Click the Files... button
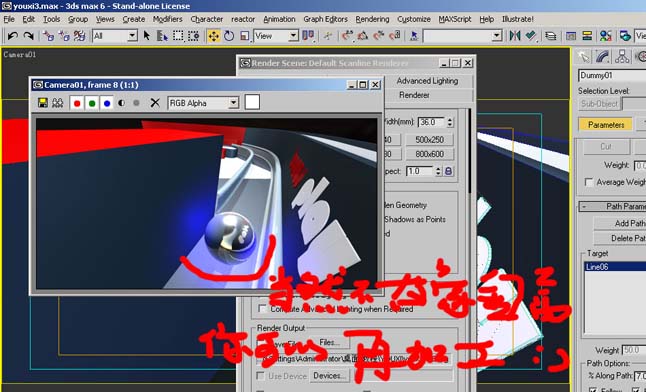The image size is (646, 392). point(329,343)
